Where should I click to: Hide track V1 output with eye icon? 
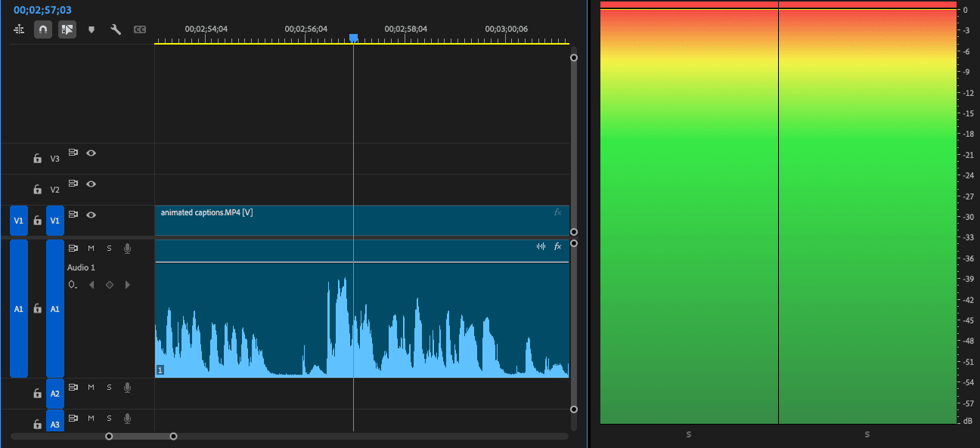[91, 214]
